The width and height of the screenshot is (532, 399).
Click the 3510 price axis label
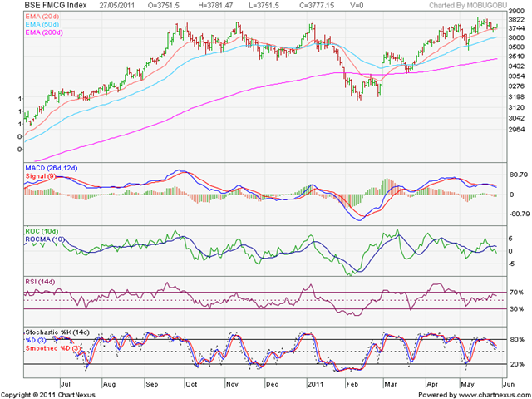click(517, 57)
